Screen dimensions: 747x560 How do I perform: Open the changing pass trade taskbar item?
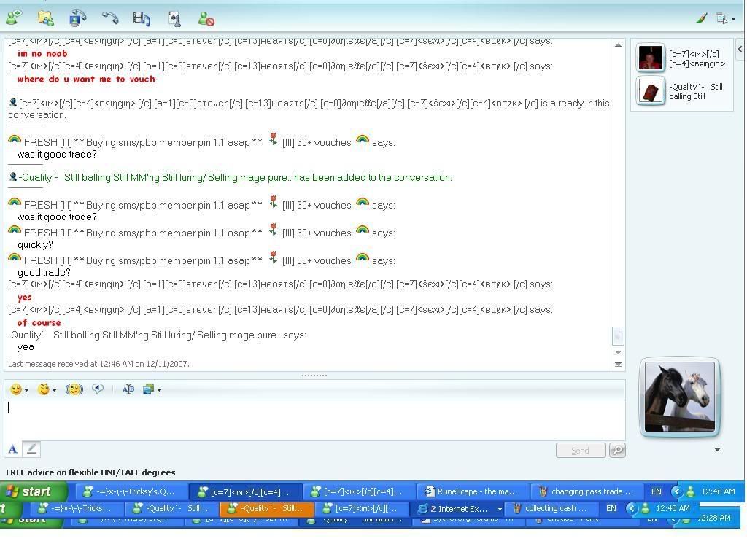587,491
